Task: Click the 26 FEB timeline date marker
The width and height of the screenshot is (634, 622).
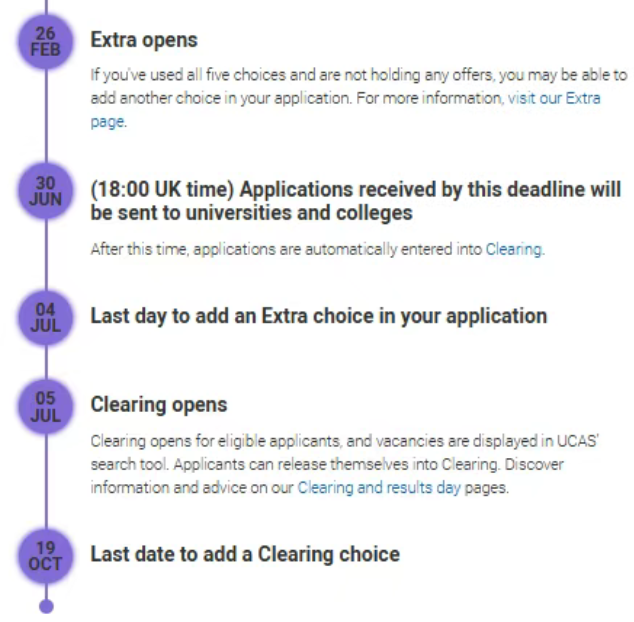Action: point(45,40)
